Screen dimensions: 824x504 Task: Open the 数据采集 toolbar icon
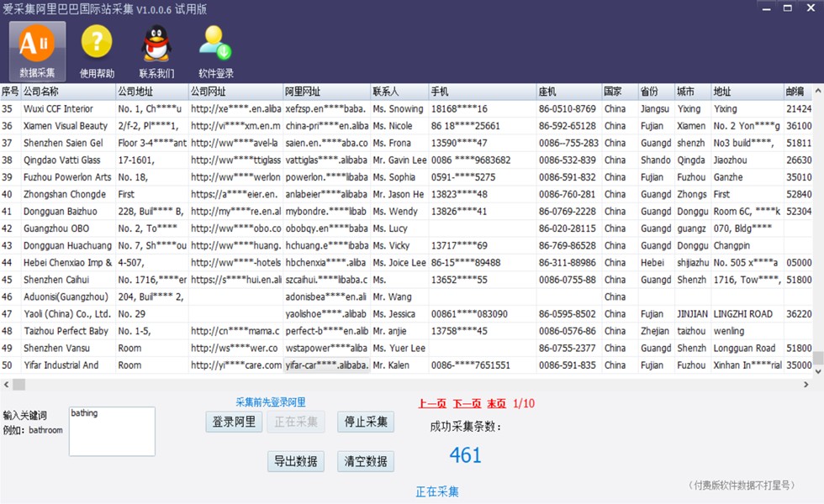[37, 51]
